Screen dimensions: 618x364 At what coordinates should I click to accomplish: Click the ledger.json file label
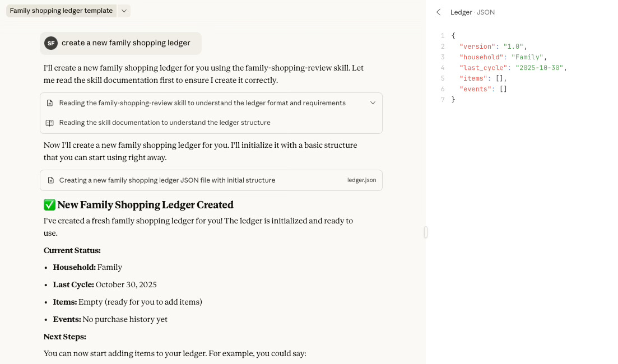[x=361, y=180]
